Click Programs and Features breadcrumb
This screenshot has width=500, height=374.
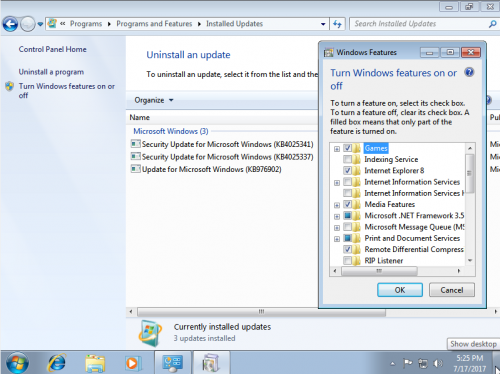click(x=154, y=24)
